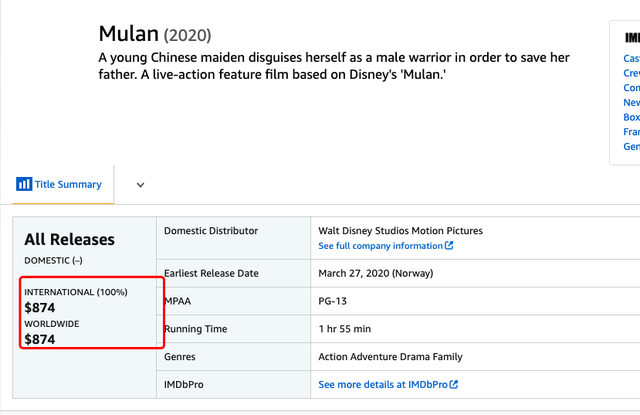Click external link icon after company information

(x=449, y=245)
